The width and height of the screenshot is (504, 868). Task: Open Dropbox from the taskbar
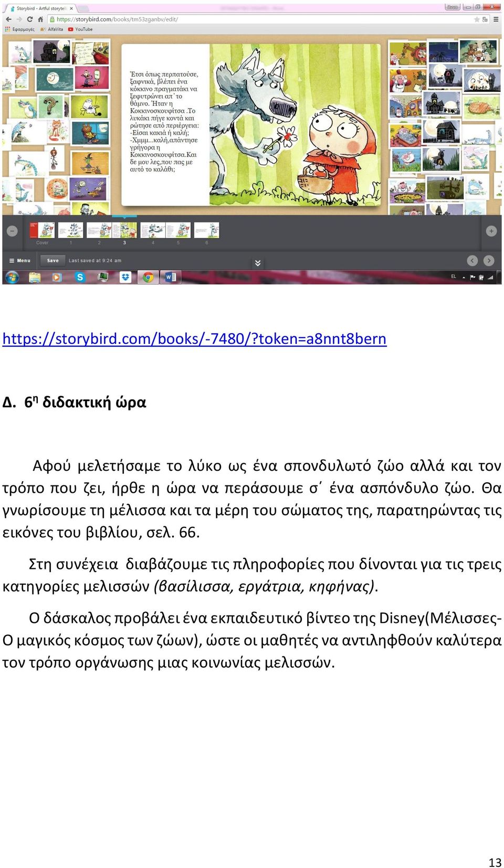(x=125, y=277)
